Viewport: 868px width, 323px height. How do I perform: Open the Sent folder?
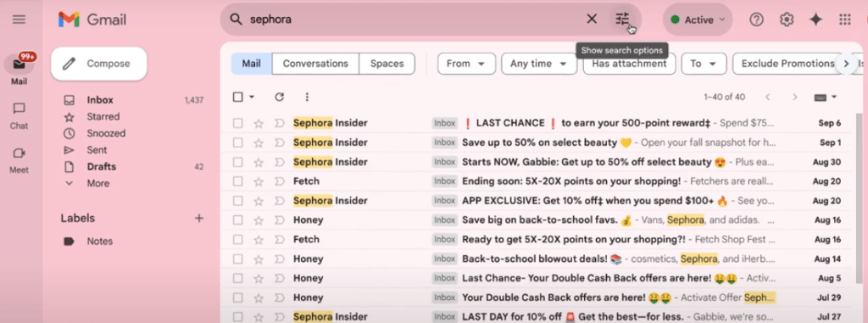[97, 150]
